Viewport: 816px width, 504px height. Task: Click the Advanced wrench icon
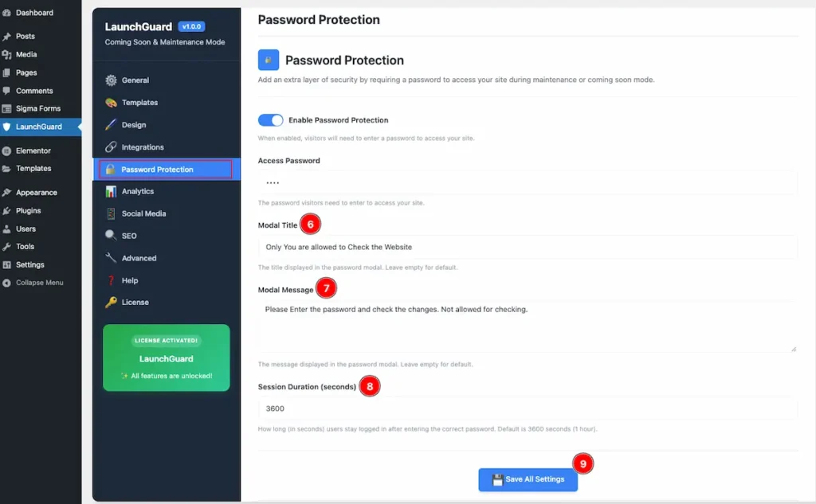[111, 258]
